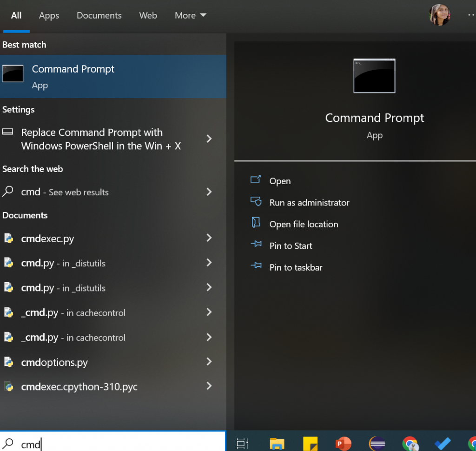Screen dimensions: 476x451
Task: Run Command Prompt as administrator
Action: coord(309,203)
